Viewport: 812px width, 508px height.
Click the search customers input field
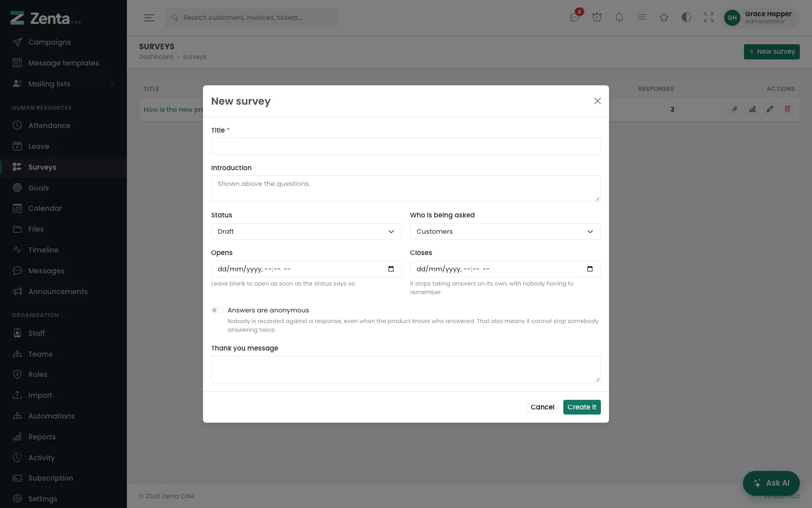252,17
